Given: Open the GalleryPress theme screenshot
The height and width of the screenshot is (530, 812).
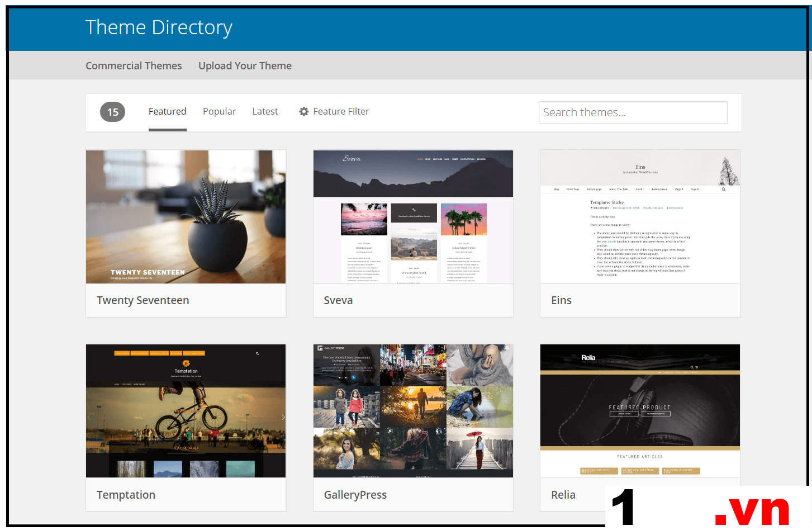Looking at the screenshot, I should pos(413,411).
